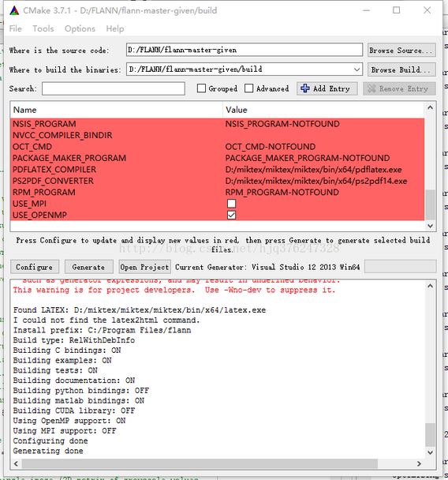This screenshot has height=480, width=448.
Task: Select the PS2PDF_CONVERTER entry name
Action: (x=53, y=181)
